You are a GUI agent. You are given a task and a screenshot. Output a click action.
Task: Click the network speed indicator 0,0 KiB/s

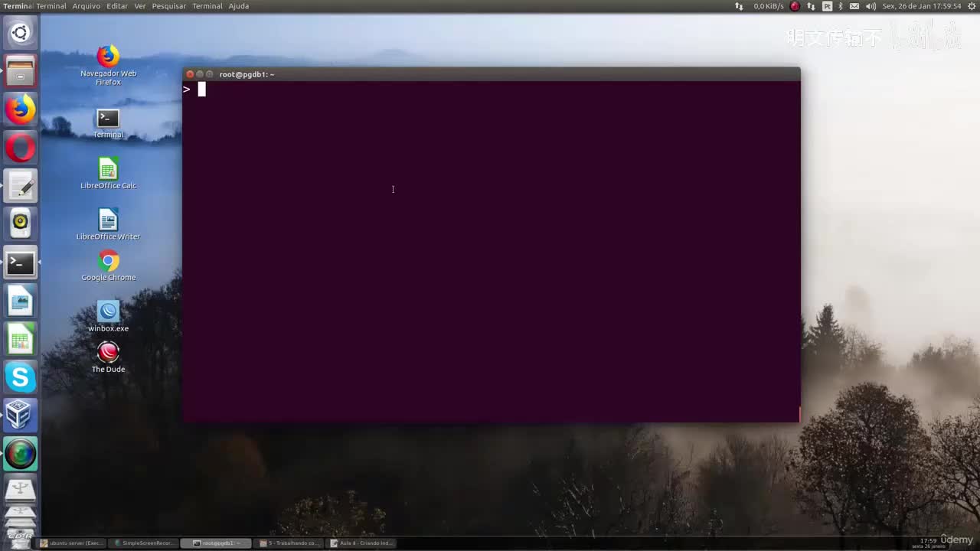tap(769, 6)
